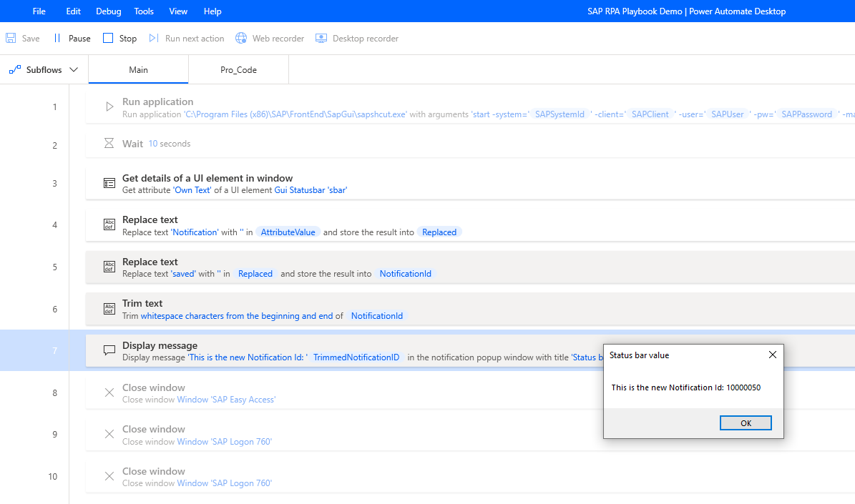
Task: Click the Web recorder globe icon
Action: [241, 38]
